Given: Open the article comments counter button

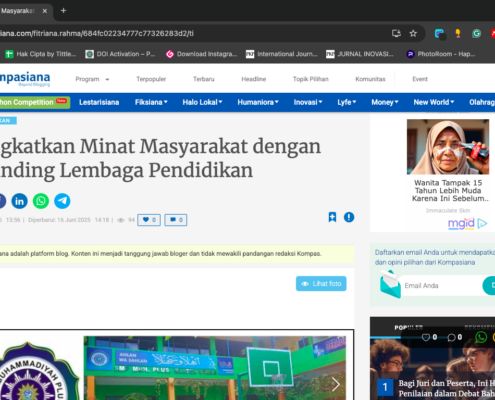Looking at the screenshot, I should click(x=176, y=220).
